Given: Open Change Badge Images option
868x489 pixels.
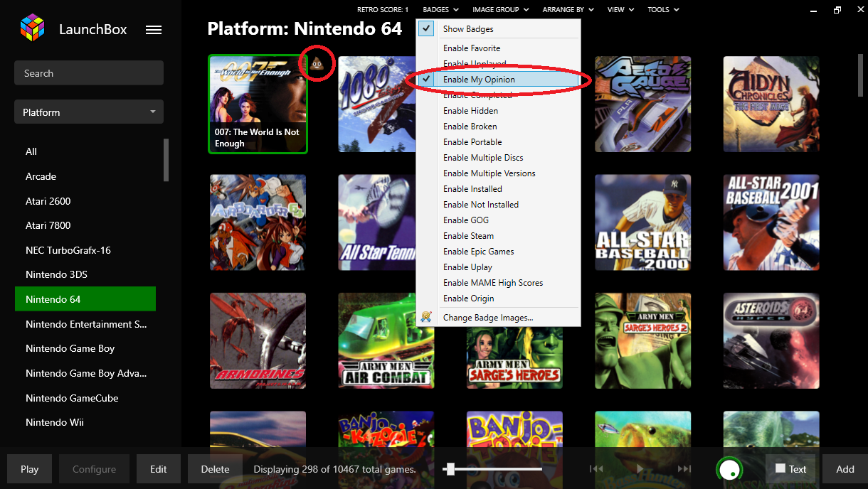Looking at the screenshot, I should [499, 318].
